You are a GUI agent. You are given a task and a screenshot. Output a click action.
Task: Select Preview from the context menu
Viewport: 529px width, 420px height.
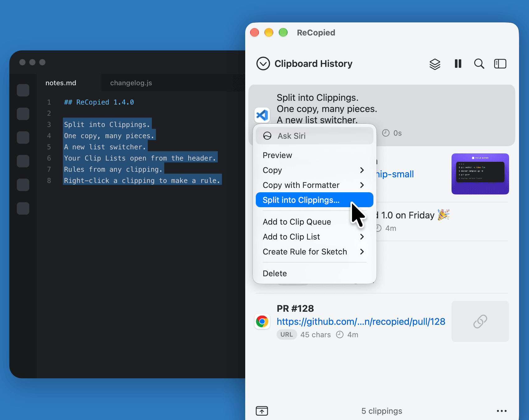[314, 155]
